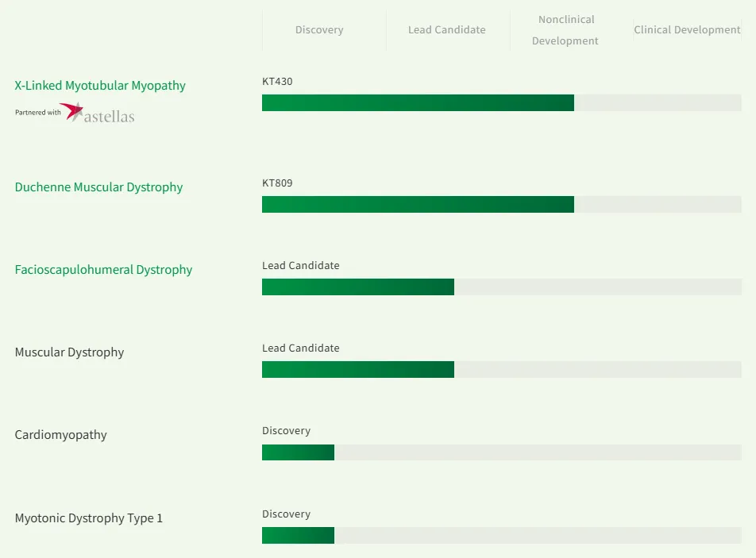This screenshot has height=558, width=756.
Task: Open the Duchenne Muscular Dystrophy link
Action: click(x=98, y=187)
